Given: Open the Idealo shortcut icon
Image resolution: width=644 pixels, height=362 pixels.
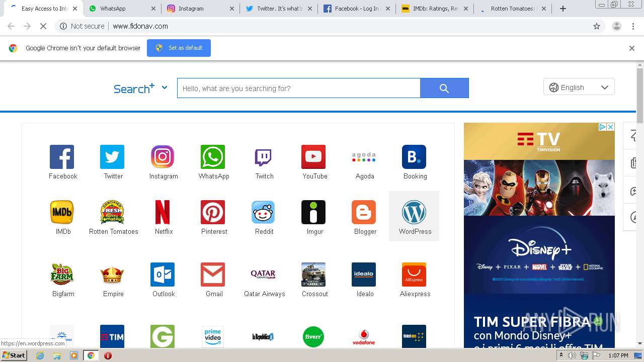Looking at the screenshot, I should [x=364, y=275].
